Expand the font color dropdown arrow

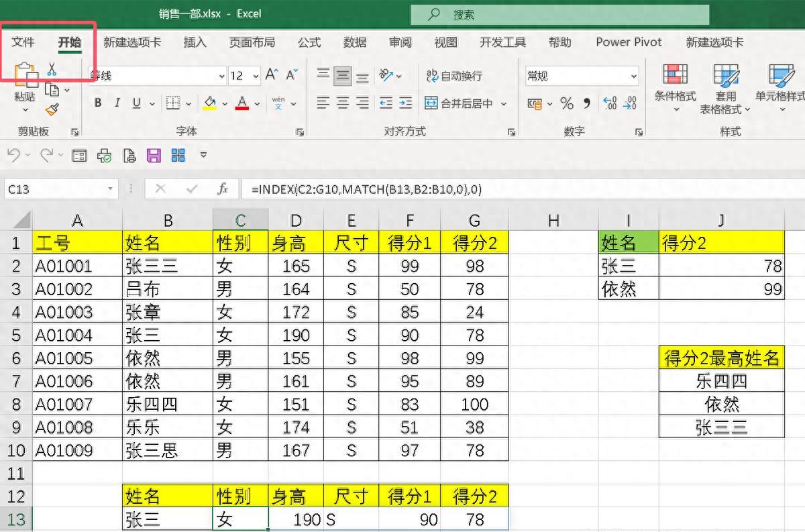tap(257, 104)
